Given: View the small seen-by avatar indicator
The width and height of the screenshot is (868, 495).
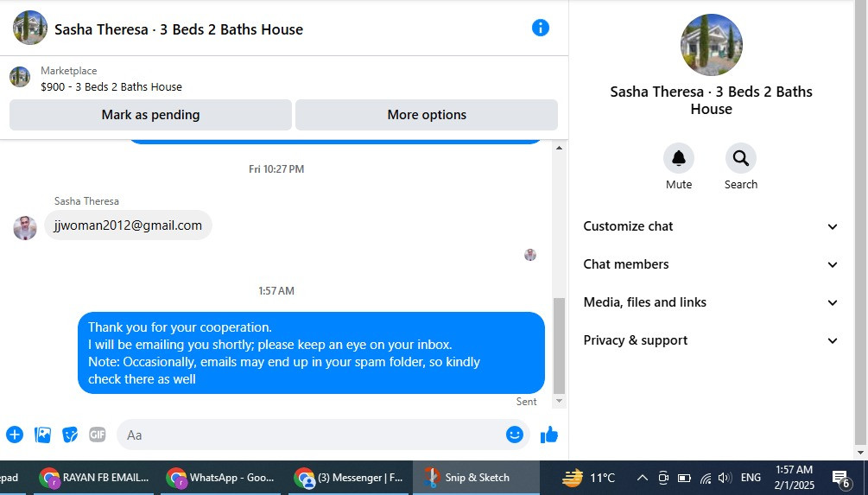Looking at the screenshot, I should 530,255.
